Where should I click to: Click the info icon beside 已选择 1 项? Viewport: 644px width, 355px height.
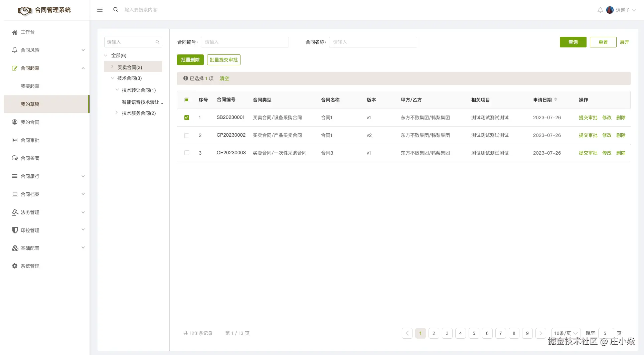[186, 78]
